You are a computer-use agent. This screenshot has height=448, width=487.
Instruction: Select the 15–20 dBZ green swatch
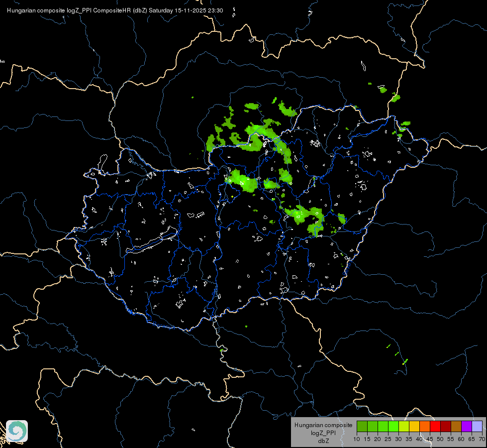coord(373,426)
